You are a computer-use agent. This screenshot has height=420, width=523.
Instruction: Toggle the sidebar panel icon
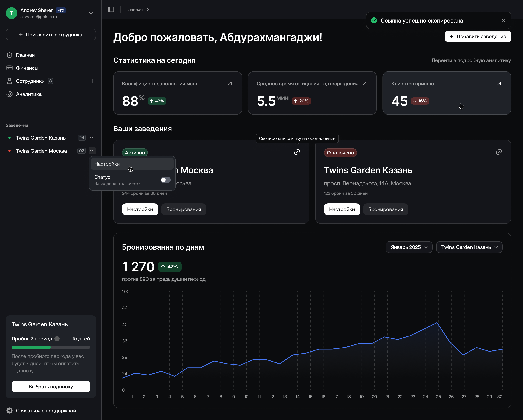(x=111, y=9)
